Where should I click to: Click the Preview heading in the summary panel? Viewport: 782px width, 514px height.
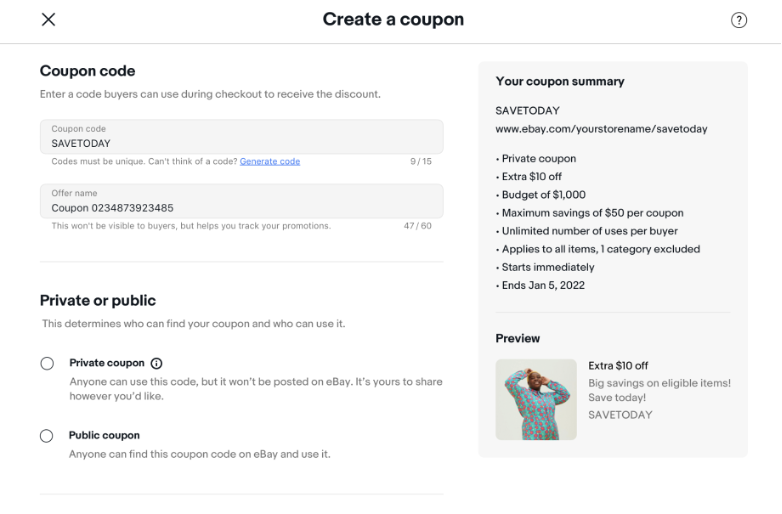[518, 339]
